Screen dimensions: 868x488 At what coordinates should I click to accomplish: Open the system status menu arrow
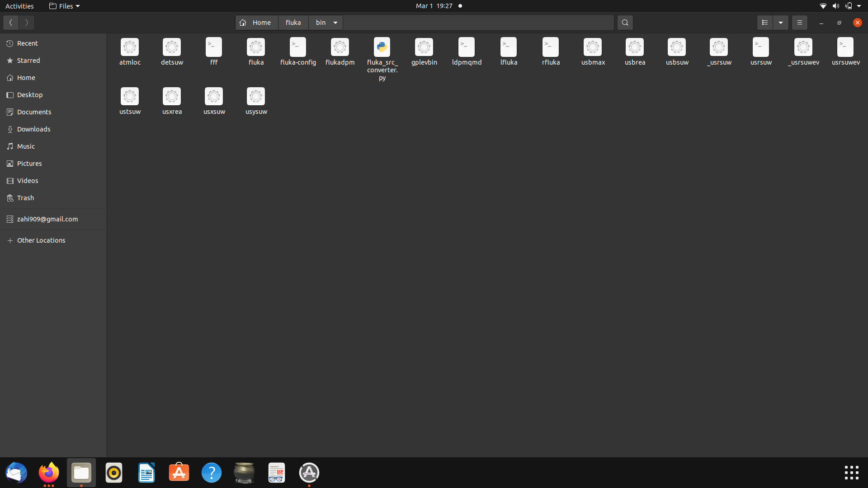pyautogui.click(x=859, y=6)
